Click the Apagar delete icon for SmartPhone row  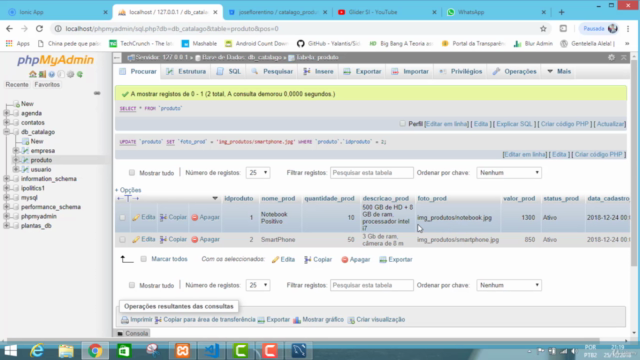coord(195,240)
